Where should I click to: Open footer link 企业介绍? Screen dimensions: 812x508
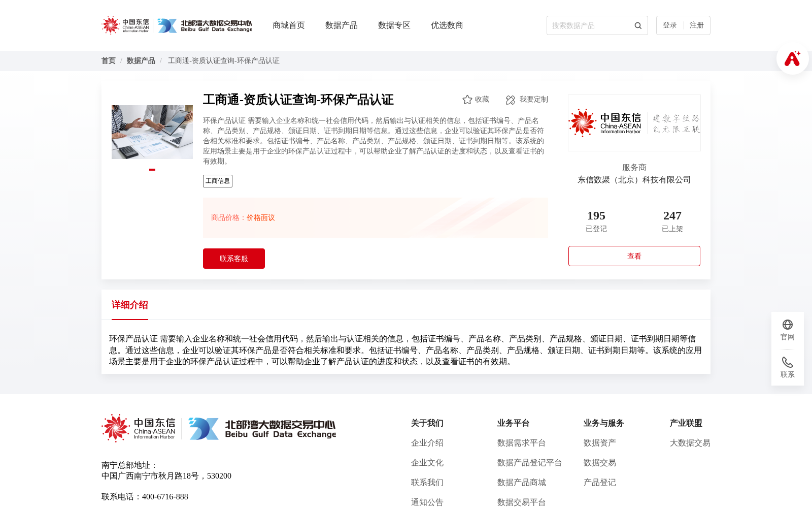(427, 443)
